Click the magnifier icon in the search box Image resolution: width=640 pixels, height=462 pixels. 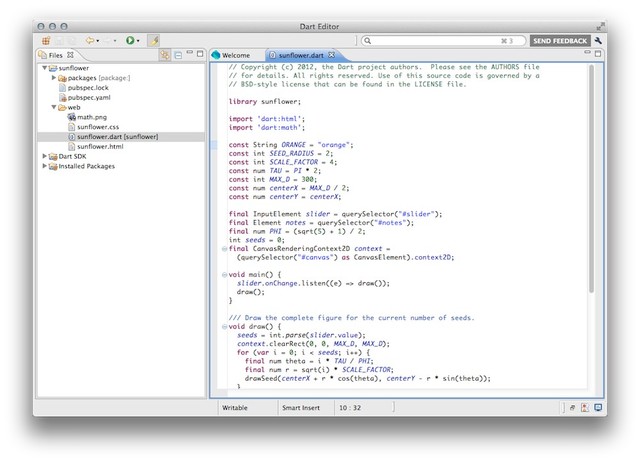367,41
